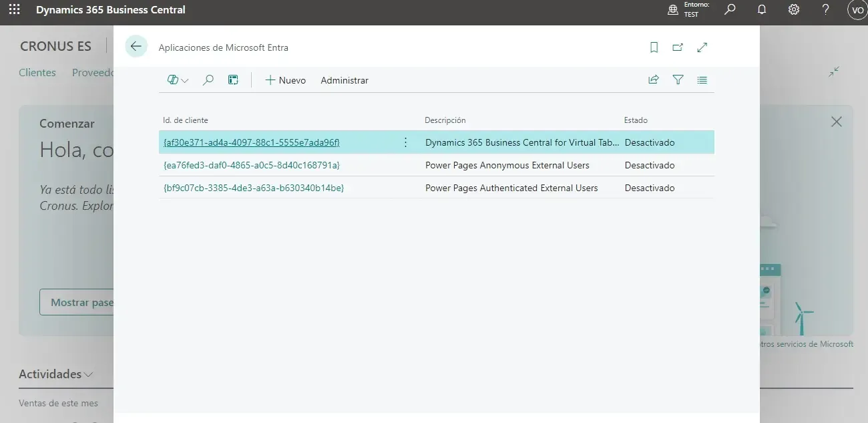
Task: Sort by the Descripción column header
Action: (445, 120)
